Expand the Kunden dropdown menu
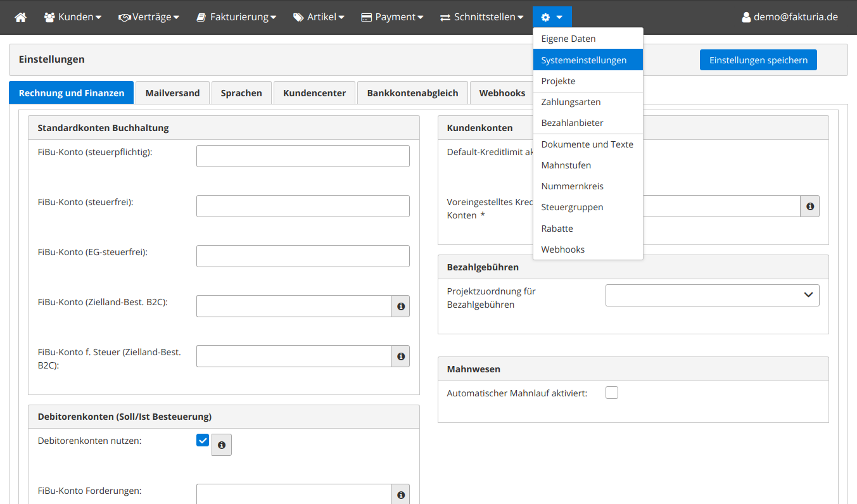 tap(73, 17)
